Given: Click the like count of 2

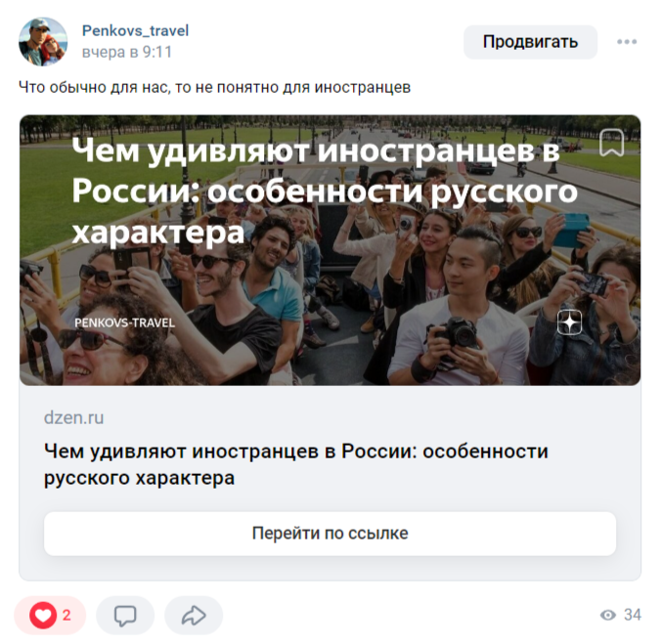Looking at the screenshot, I should click(66, 616).
